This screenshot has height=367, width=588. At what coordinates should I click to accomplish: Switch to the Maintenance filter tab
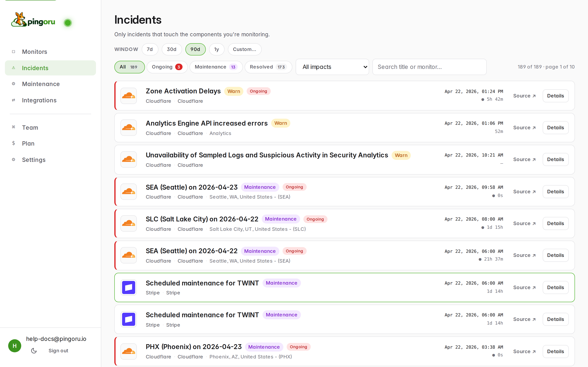(216, 67)
